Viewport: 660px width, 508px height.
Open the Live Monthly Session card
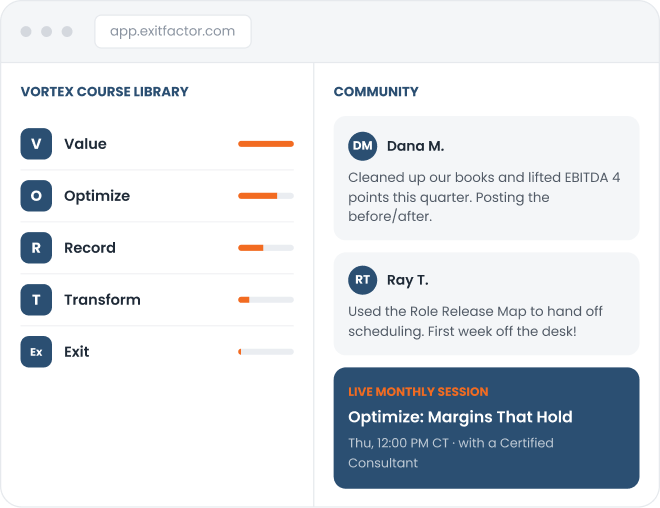[487, 428]
